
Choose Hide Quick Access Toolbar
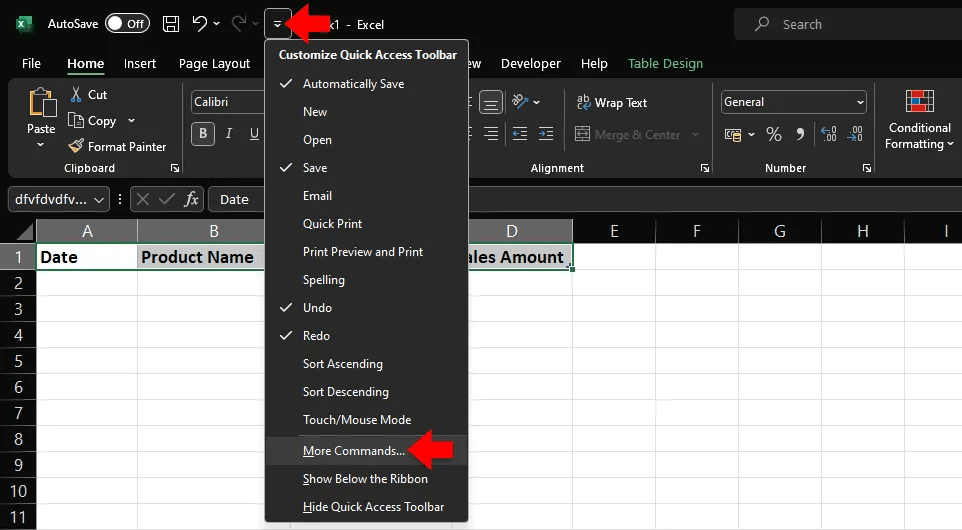click(x=366, y=507)
